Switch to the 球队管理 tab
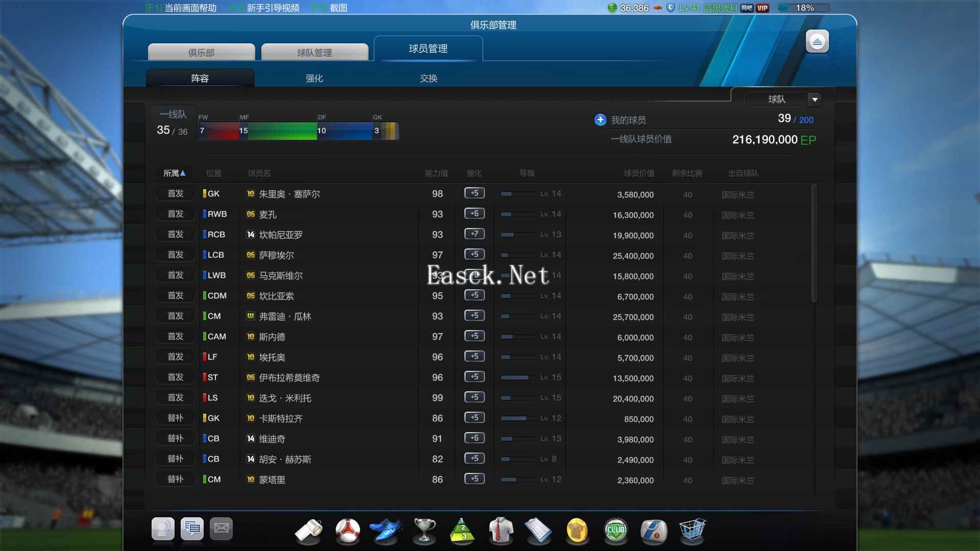 314,52
